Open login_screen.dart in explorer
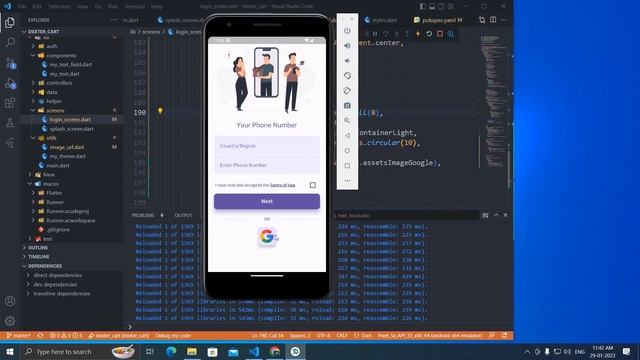This screenshot has width=640, height=360. pos(70,120)
